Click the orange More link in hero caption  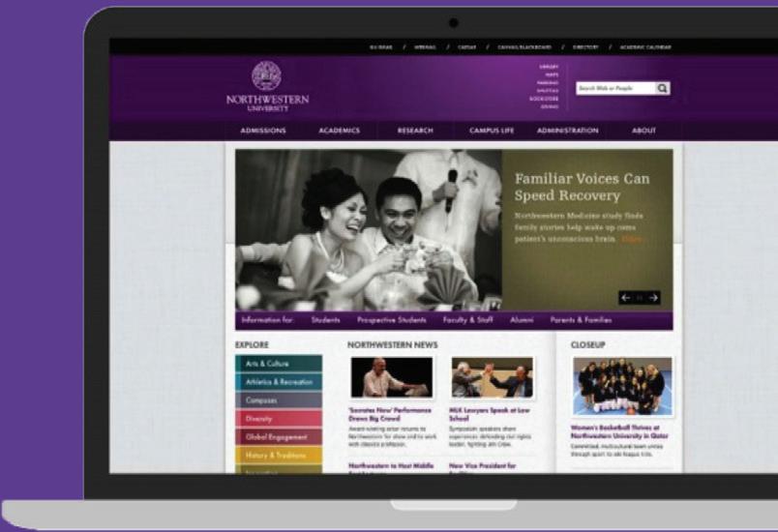632,239
